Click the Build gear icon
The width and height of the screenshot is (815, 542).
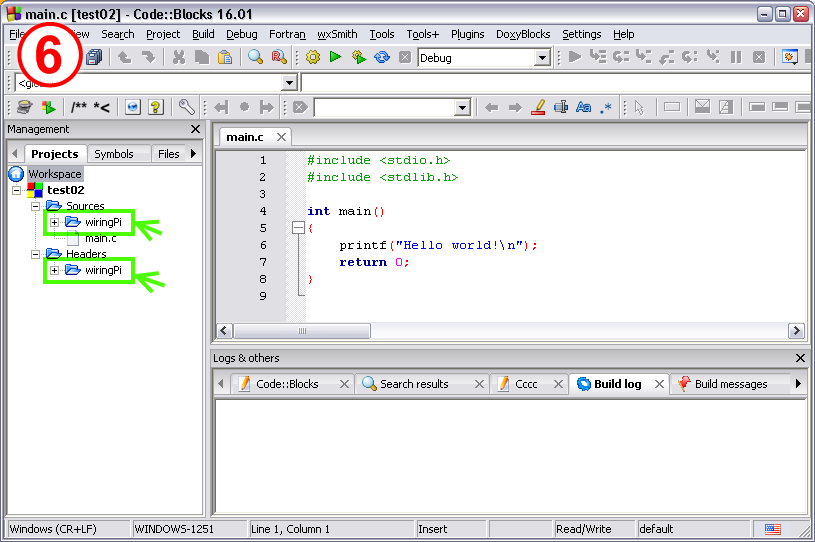(313, 57)
